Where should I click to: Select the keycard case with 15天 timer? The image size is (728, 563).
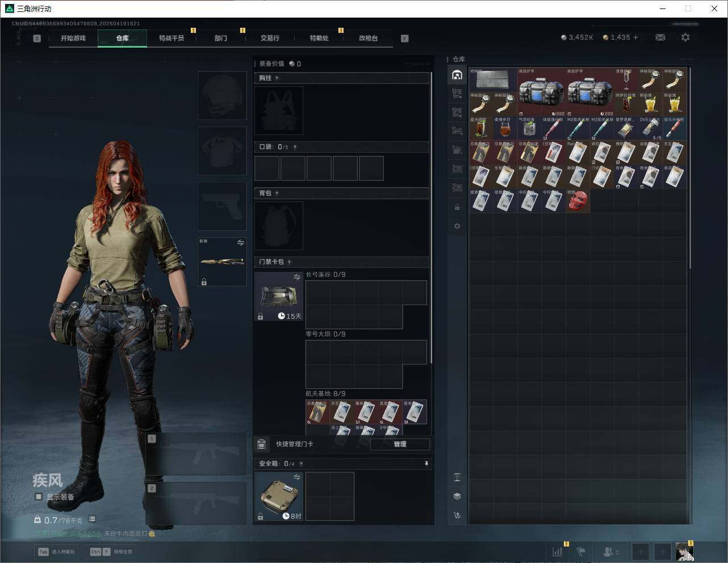[279, 296]
